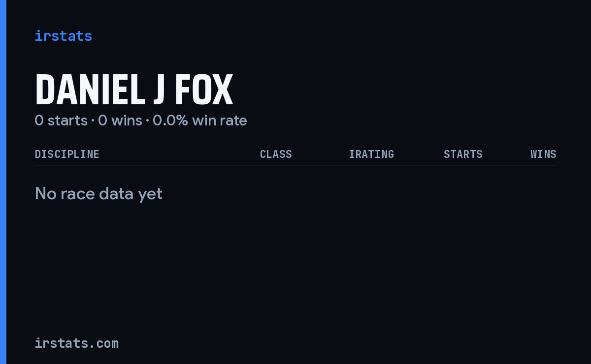The image size is (591, 364).
Task: Click the blue accent stripe on left edge
Action: (x=3, y=182)
